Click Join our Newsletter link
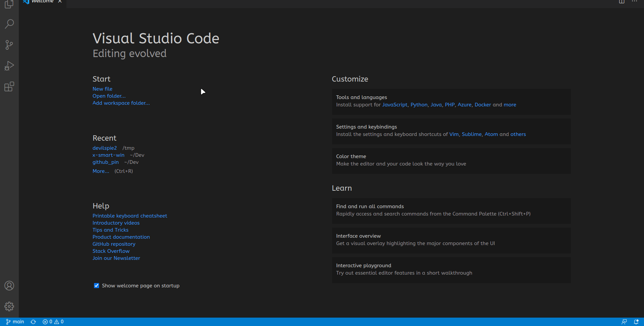The image size is (644, 326). tap(116, 258)
